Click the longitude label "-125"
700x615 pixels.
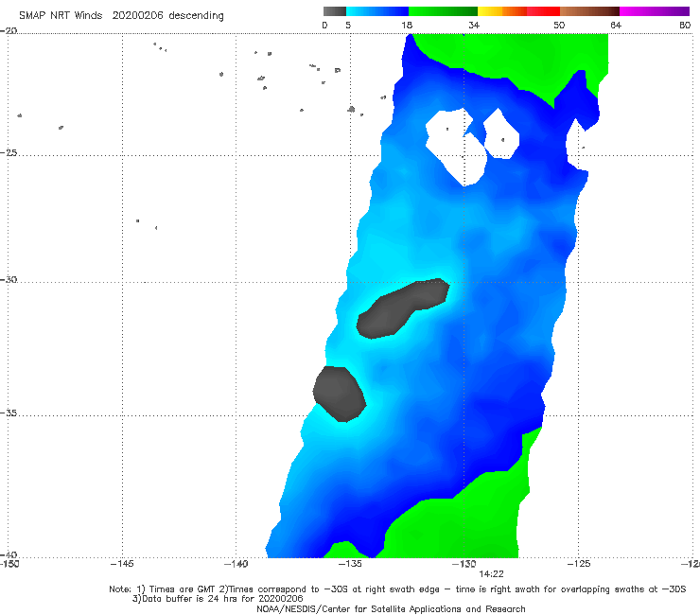tap(579, 564)
